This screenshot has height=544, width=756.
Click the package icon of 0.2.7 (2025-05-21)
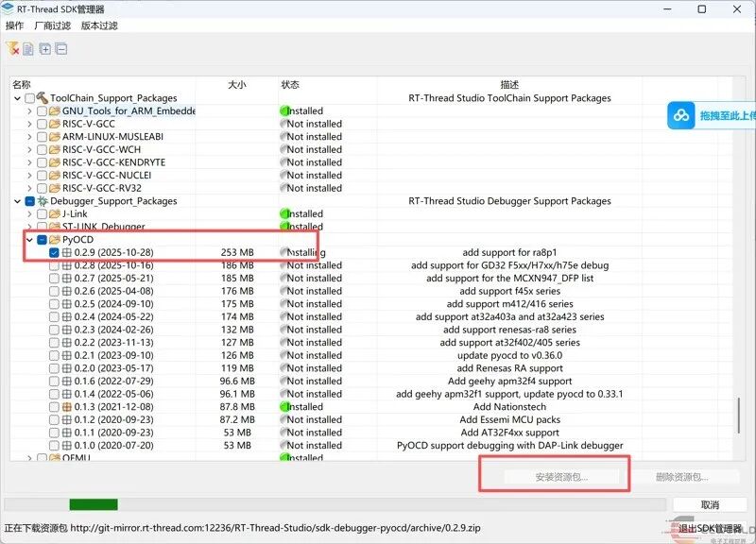coord(67,278)
